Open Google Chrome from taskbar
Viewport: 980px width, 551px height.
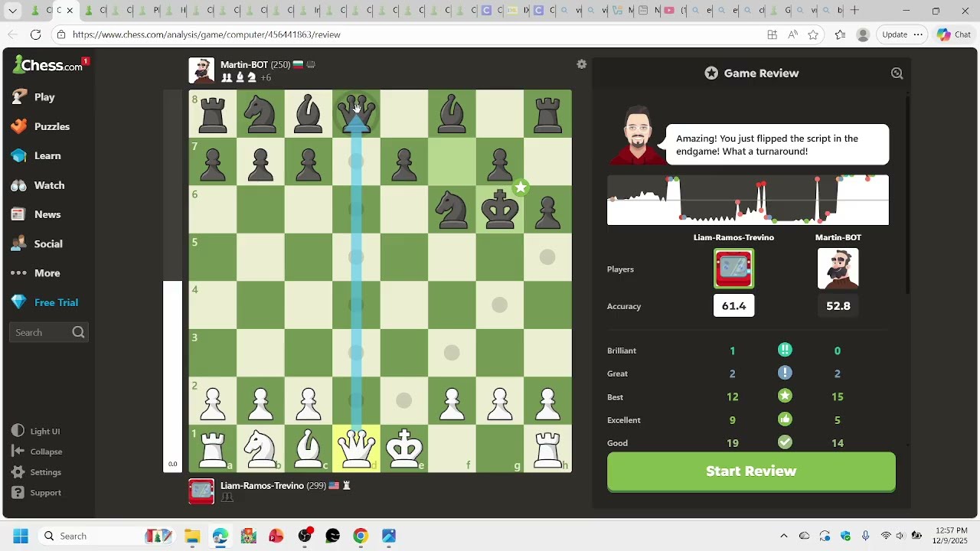coord(361,536)
